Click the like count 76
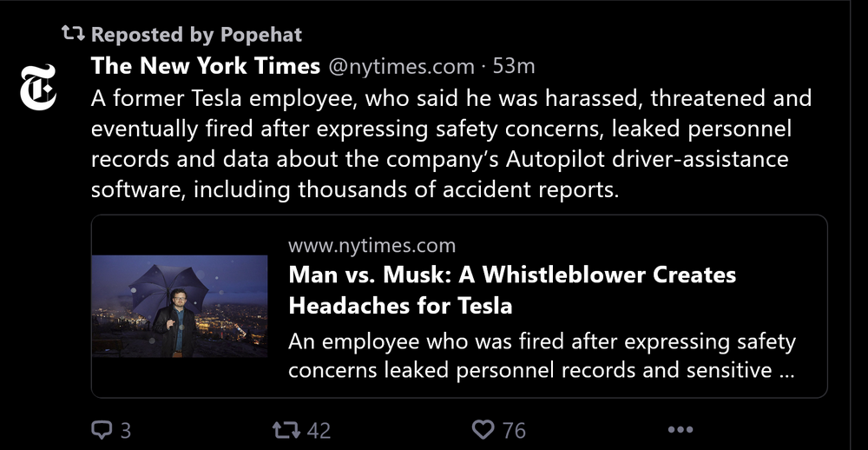 pyautogui.click(x=514, y=431)
